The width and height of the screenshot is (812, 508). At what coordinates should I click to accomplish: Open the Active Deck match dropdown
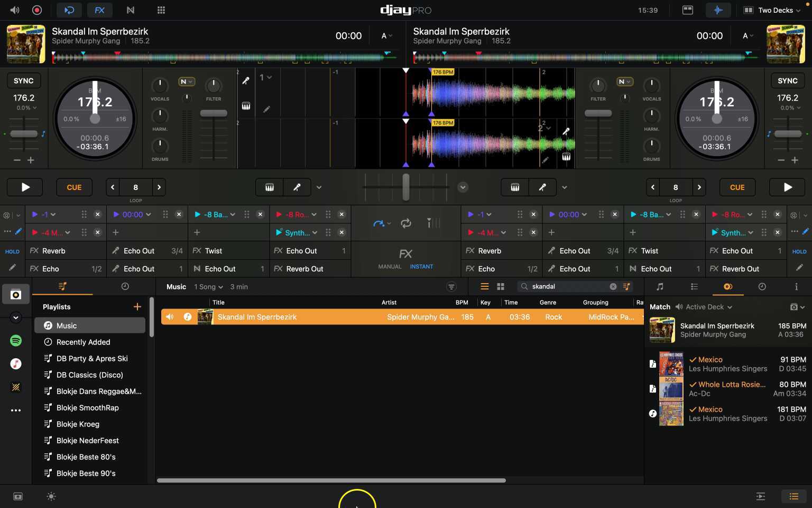tap(708, 307)
